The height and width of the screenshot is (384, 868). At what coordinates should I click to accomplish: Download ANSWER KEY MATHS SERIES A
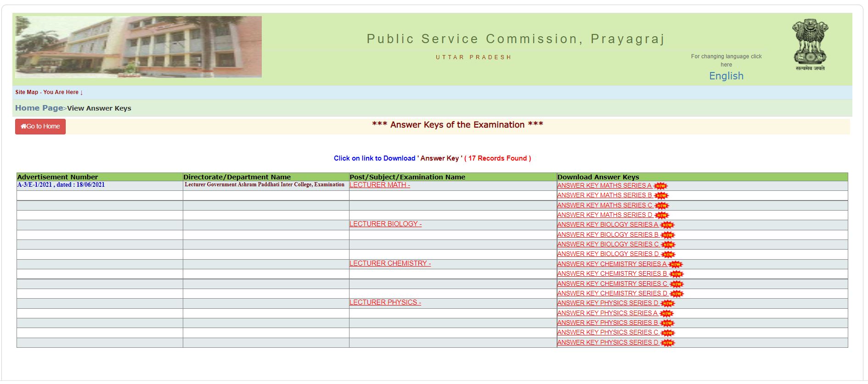(604, 185)
